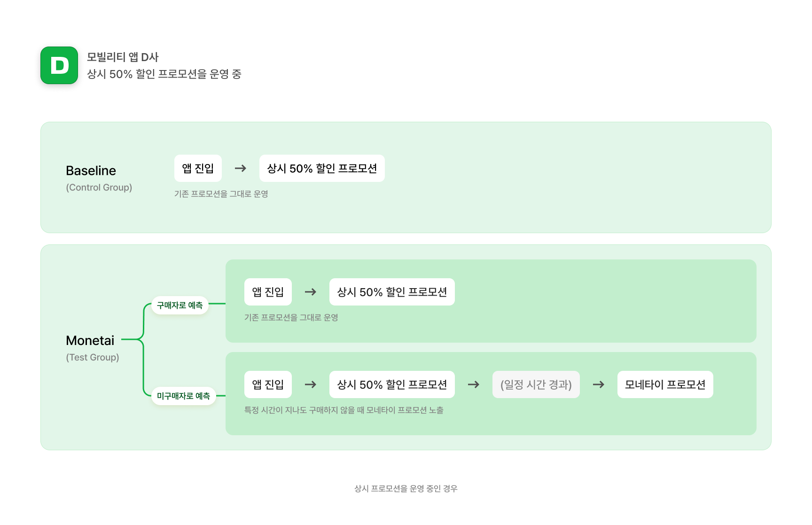The height and width of the screenshot is (525, 812).
Task: Select the 구매자로 예측 pill label
Action: 180,306
